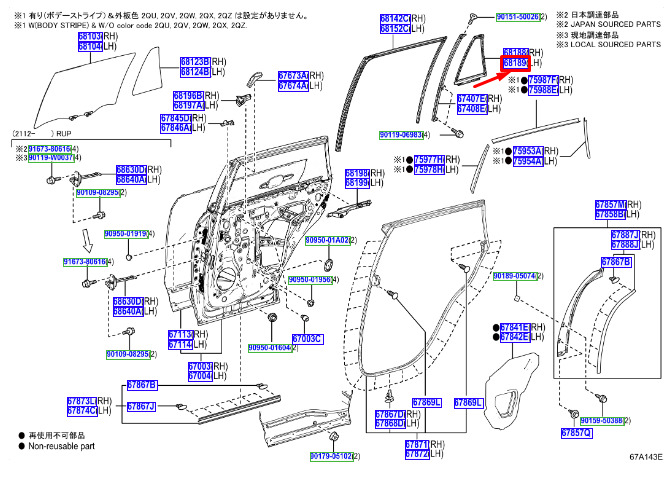Select weatherstrip part 68152C (LH)
664x498 pixels.
[x=395, y=28]
